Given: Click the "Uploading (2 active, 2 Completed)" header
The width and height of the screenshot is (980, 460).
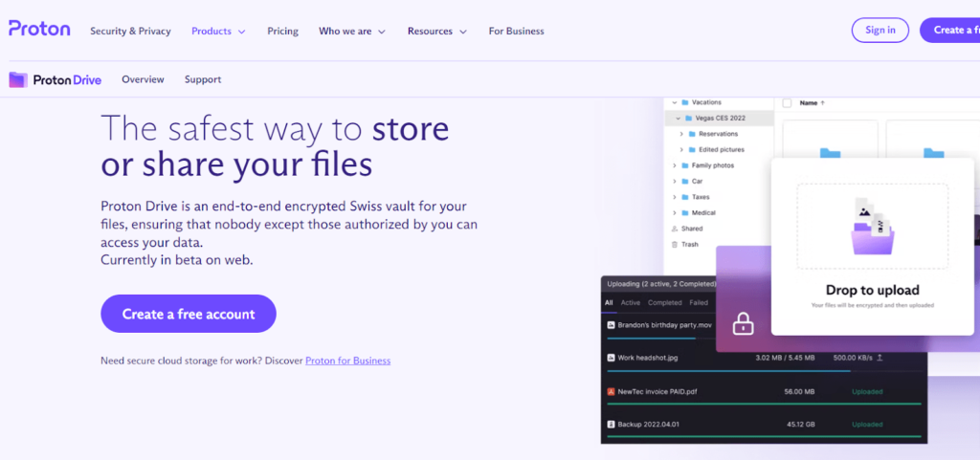Looking at the screenshot, I should 661,284.
